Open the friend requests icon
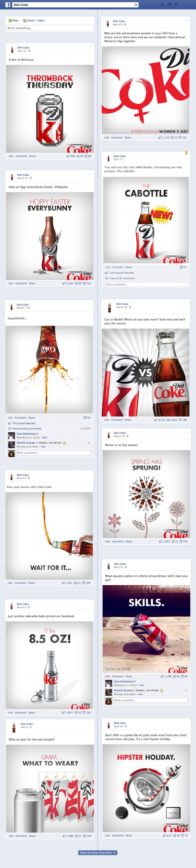Image resolution: width=196 pixels, height=868 pixels. pyautogui.click(x=162, y=5)
